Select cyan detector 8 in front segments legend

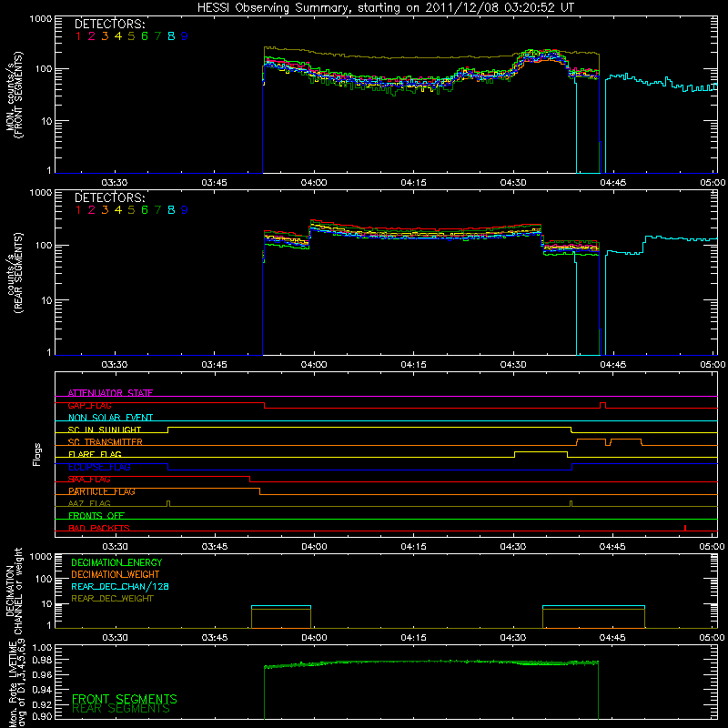click(171, 36)
